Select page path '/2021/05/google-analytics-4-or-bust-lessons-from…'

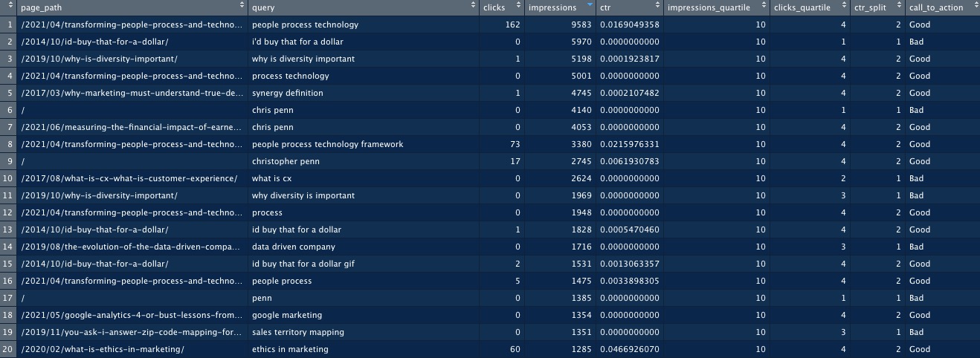pyautogui.click(x=132, y=315)
